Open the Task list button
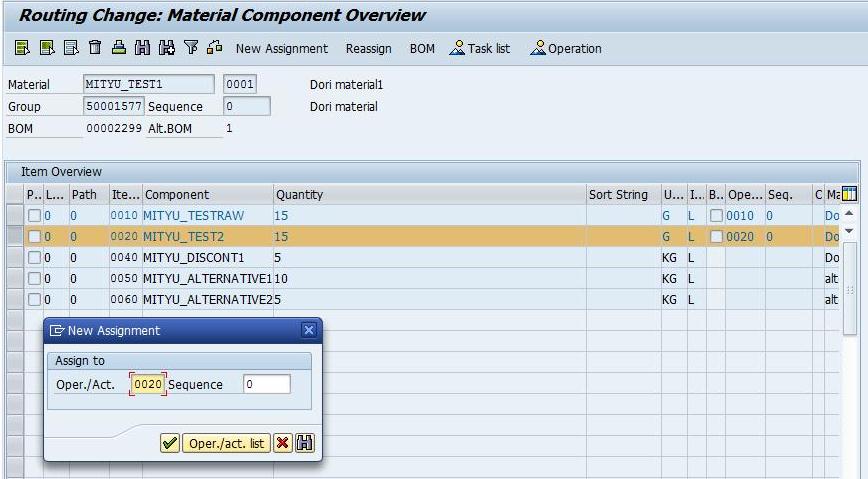The height and width of the screenshot is (479, 868). [x=480, y=49]
